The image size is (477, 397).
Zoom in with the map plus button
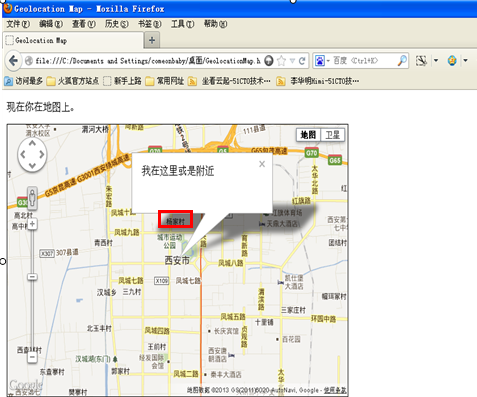pos(32,224)
